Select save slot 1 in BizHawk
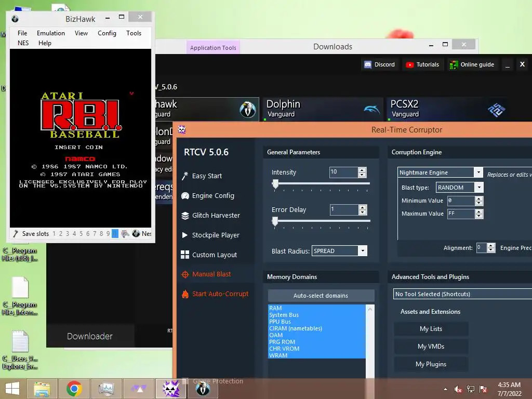 point(54,233)
